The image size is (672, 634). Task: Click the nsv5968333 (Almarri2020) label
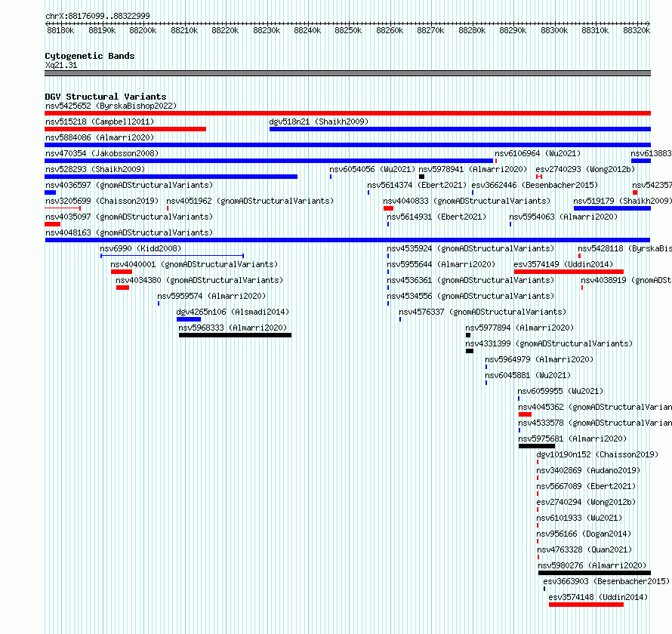233,328
